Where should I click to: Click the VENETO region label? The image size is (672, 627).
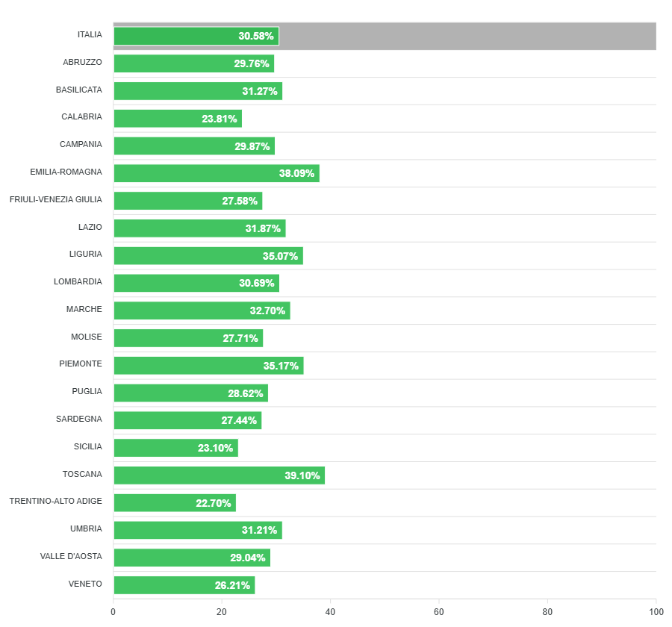(84, 584)
